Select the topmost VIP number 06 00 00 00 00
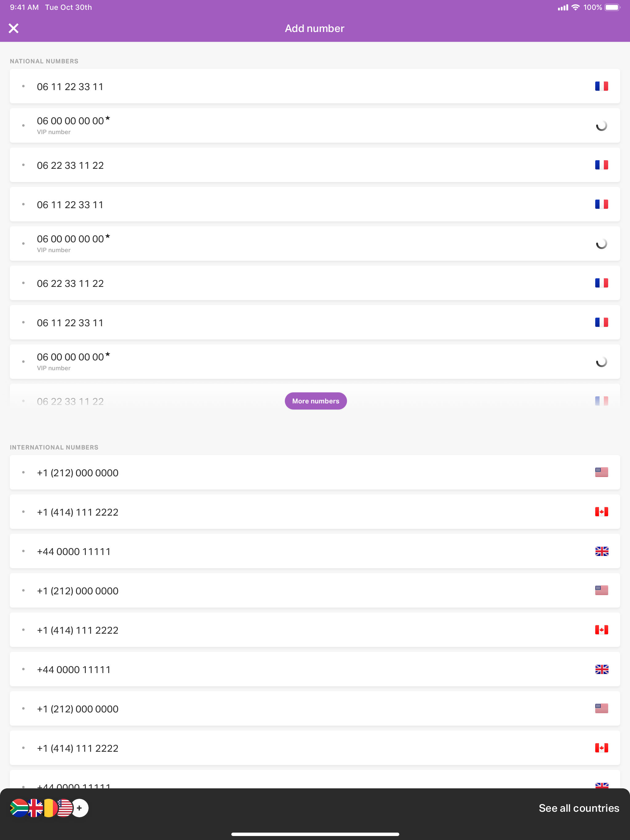 (x=71, y=121)
